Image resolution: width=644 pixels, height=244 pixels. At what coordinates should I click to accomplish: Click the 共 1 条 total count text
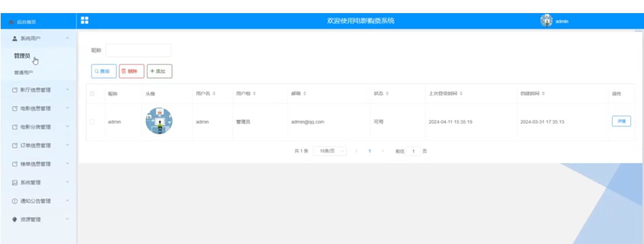tap(301, 151)
